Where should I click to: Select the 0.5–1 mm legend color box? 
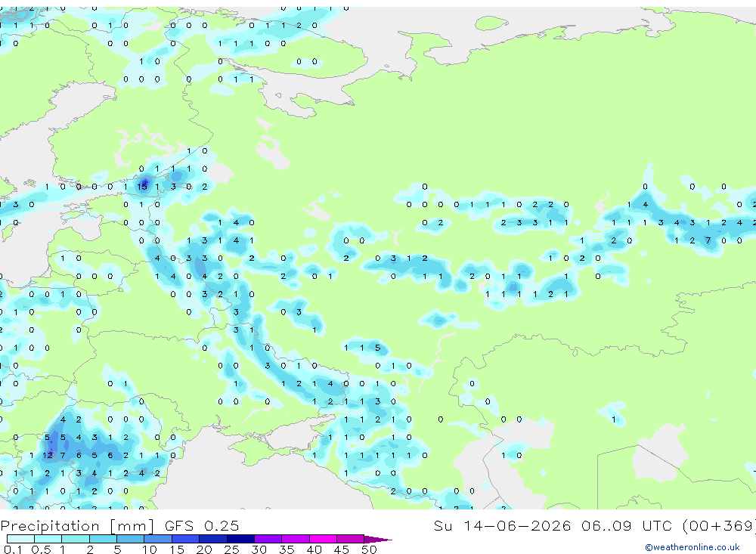tap(48, 539)
